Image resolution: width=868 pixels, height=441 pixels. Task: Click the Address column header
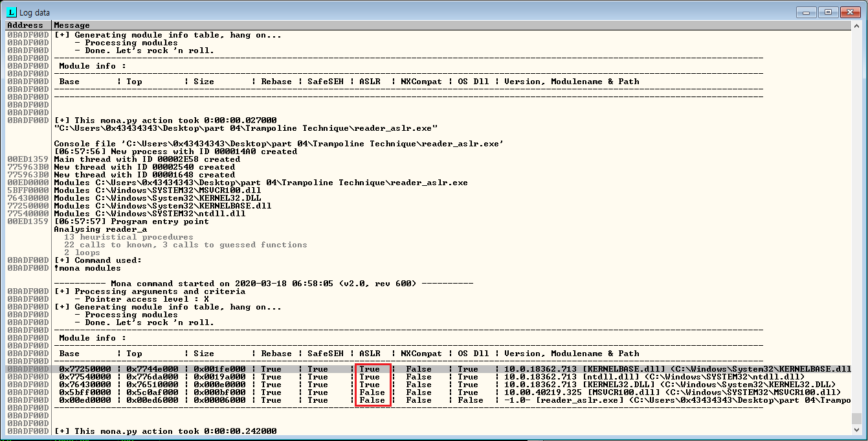(28, 25)
